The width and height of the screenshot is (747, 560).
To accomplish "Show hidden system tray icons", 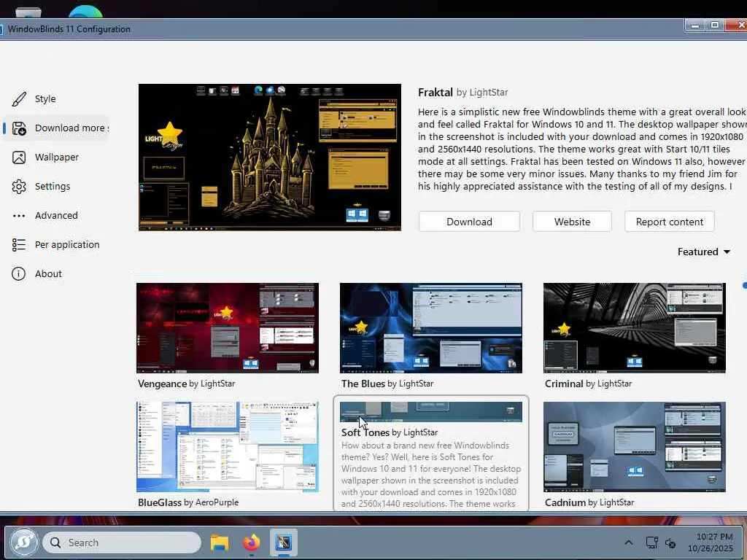I will 629,542.
